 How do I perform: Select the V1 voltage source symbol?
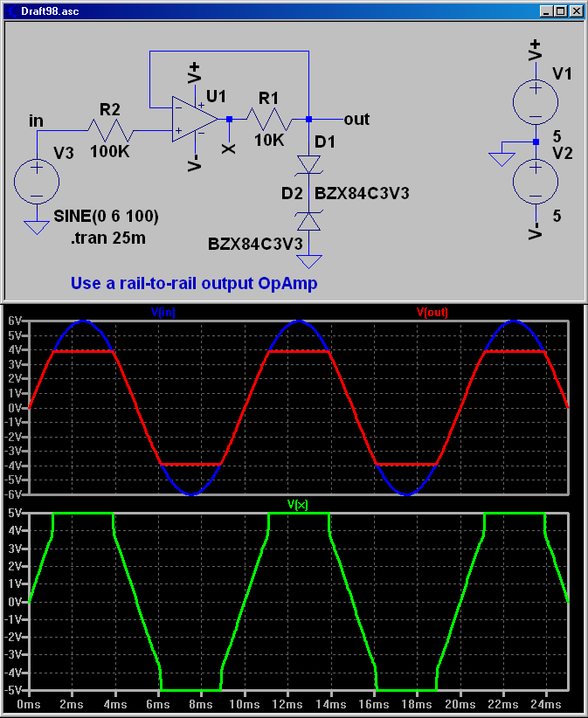click(536, 101)
